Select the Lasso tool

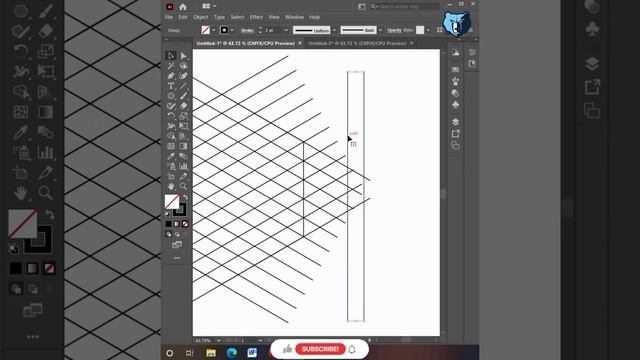(183, 66)
